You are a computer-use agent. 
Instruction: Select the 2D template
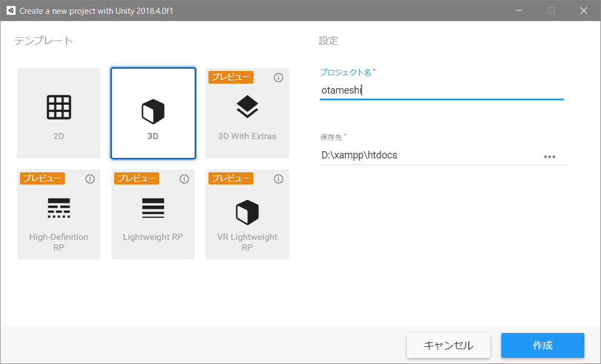click(58, 113)
